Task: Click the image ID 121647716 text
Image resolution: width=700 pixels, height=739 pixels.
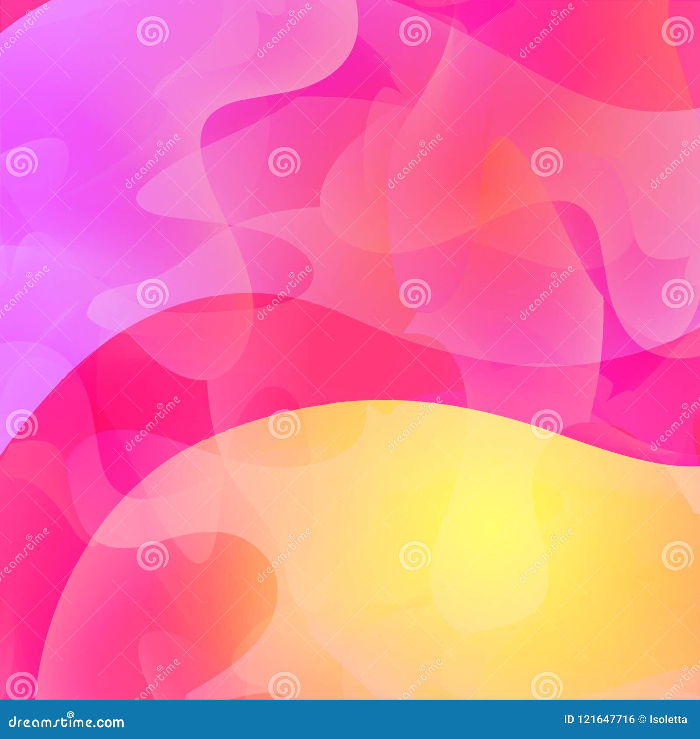Action: point(599,719)
